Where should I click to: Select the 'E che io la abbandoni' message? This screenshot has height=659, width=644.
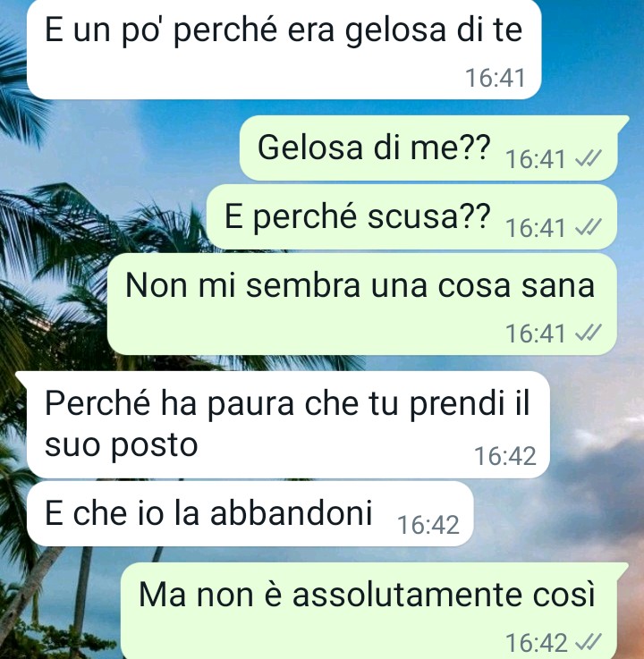pyautogui.click(x=250, y=513)
